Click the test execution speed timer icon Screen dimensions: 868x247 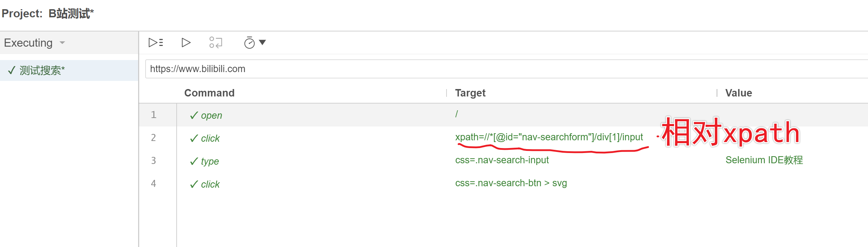(x=249, y=43)
